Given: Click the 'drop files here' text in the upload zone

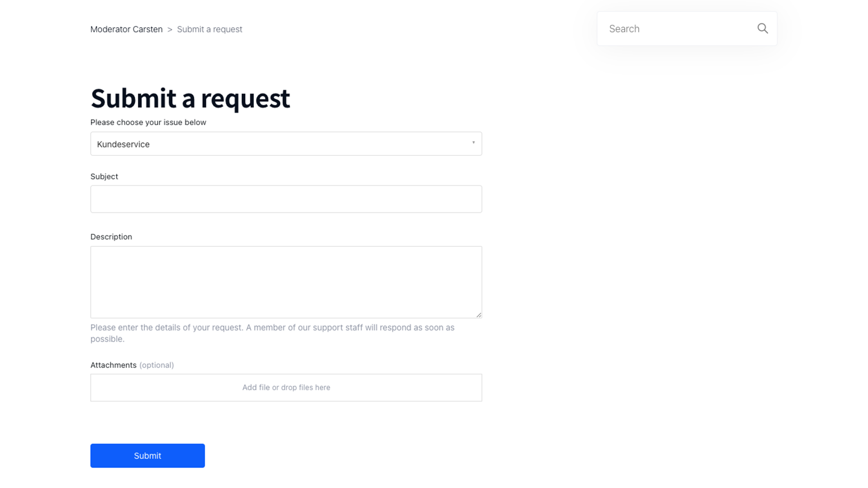Looking at the screenshot, I should pyautogui.click(x=306, y=387).
